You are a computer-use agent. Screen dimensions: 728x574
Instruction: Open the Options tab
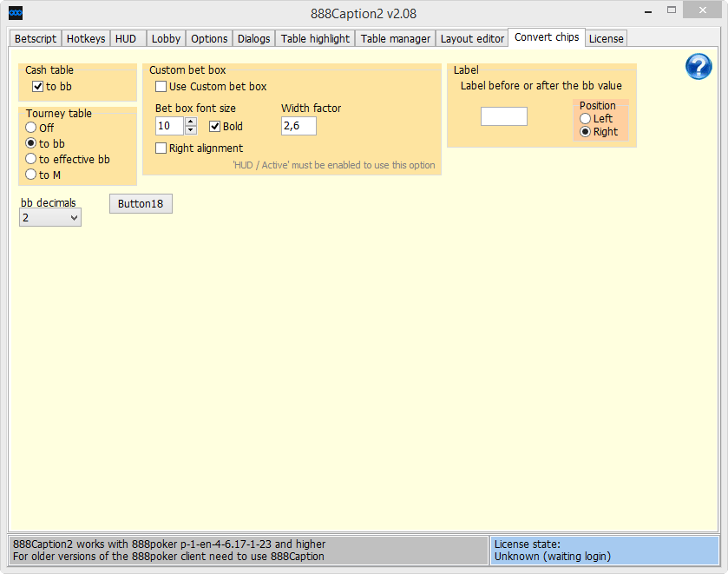click(209, 38)
